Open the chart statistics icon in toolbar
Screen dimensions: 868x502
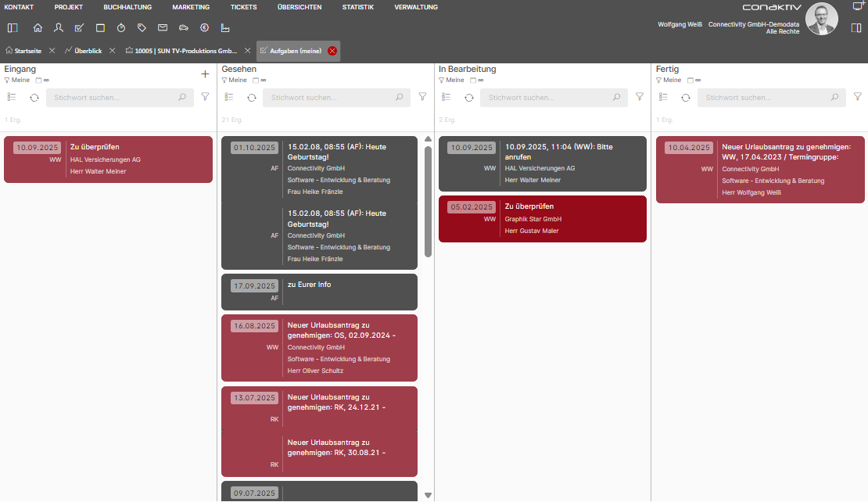[x=224, y=27]
